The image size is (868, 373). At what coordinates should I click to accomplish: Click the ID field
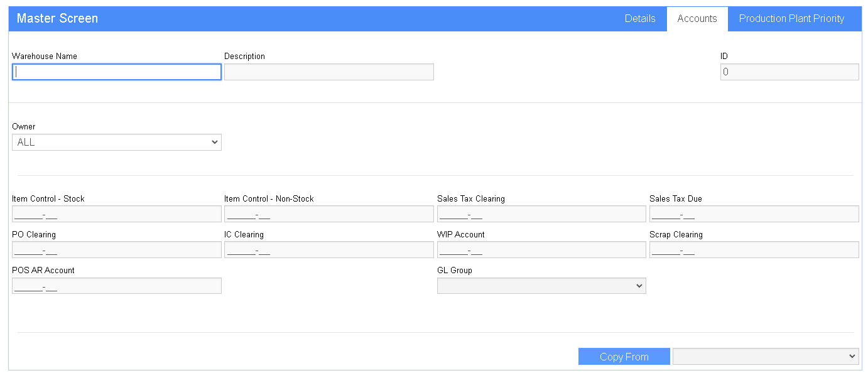789,72
